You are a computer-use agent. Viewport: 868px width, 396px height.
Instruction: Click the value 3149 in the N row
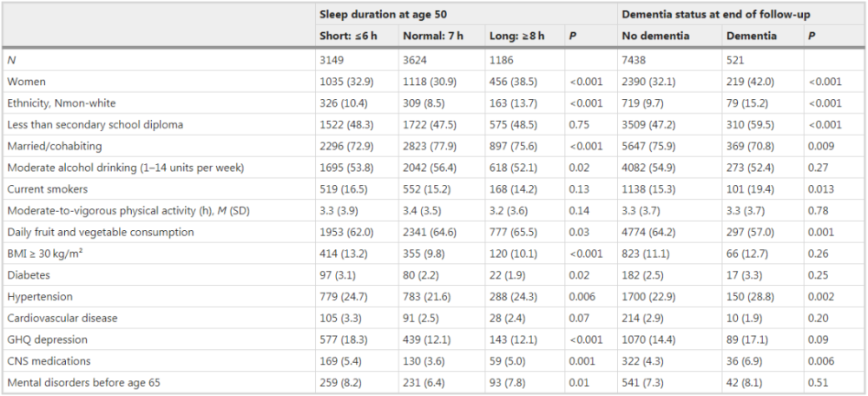(331, 60)
